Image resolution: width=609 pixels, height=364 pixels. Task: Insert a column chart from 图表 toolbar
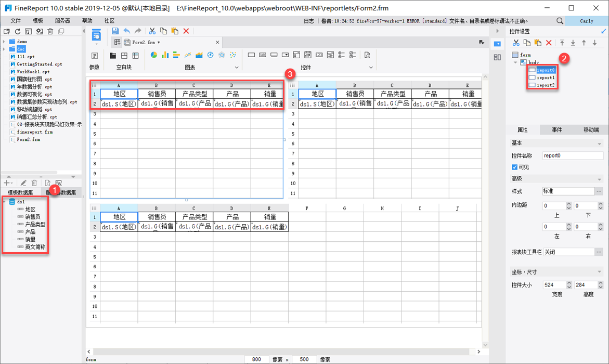[165, 55]
